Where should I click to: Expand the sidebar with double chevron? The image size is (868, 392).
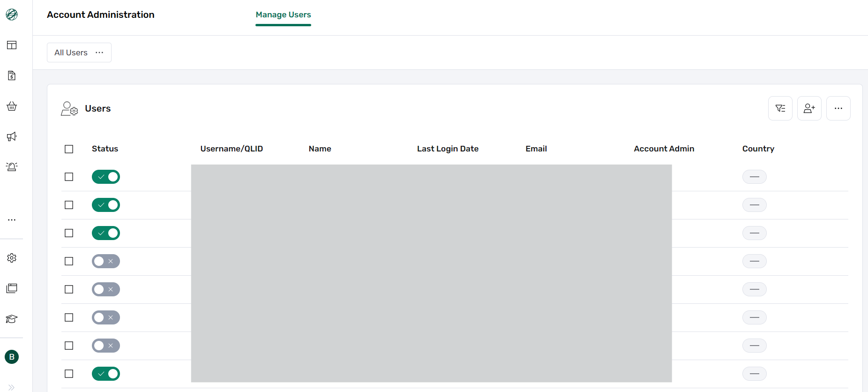pos(12,387)
